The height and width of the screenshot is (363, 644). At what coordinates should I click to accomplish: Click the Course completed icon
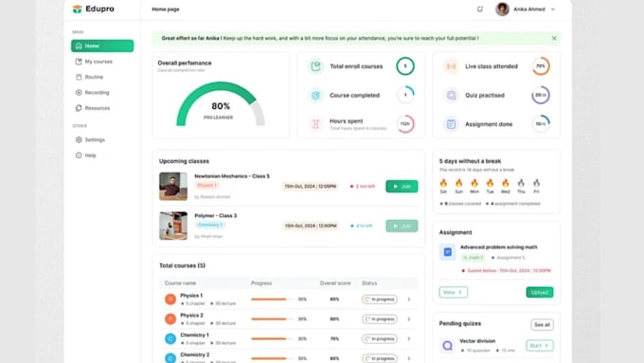click(315, 96)
